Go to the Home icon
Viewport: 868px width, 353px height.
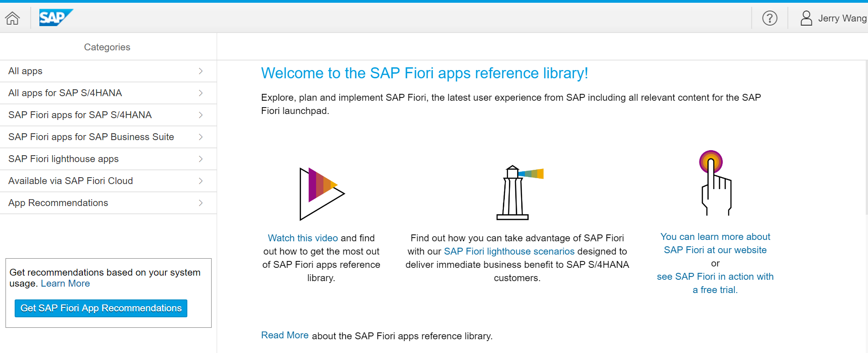(12, 18)
